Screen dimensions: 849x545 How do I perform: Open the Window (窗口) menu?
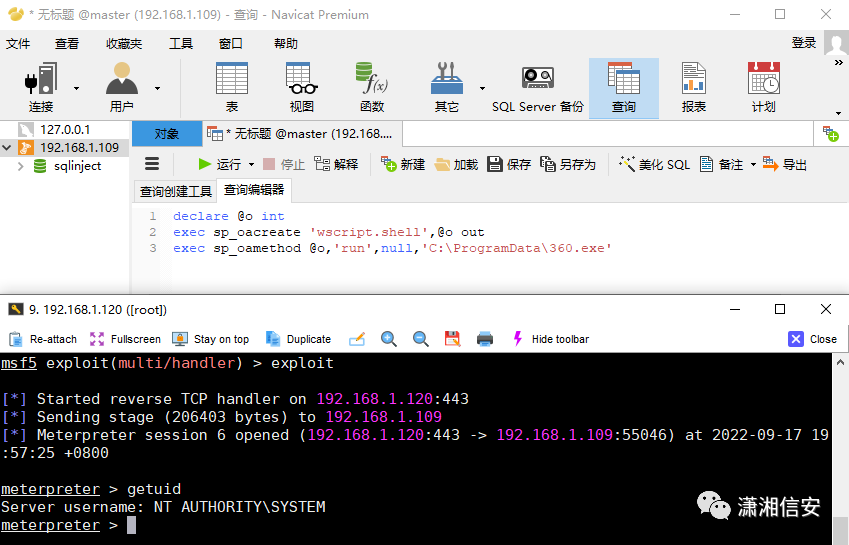231,44
